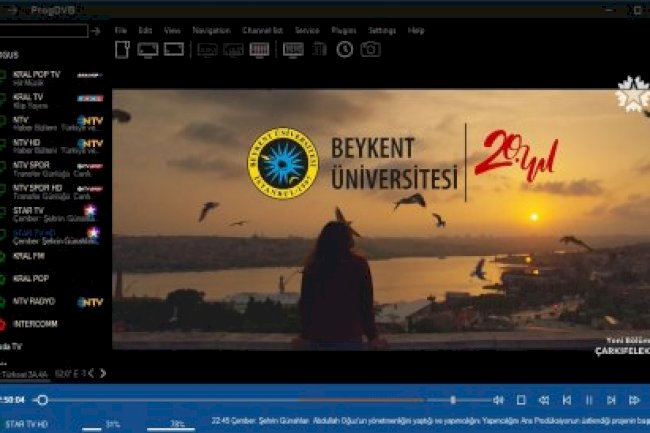The width and height of the screenshot is (650, 433).
Task: Open the Settings menu
Action: 381,31
